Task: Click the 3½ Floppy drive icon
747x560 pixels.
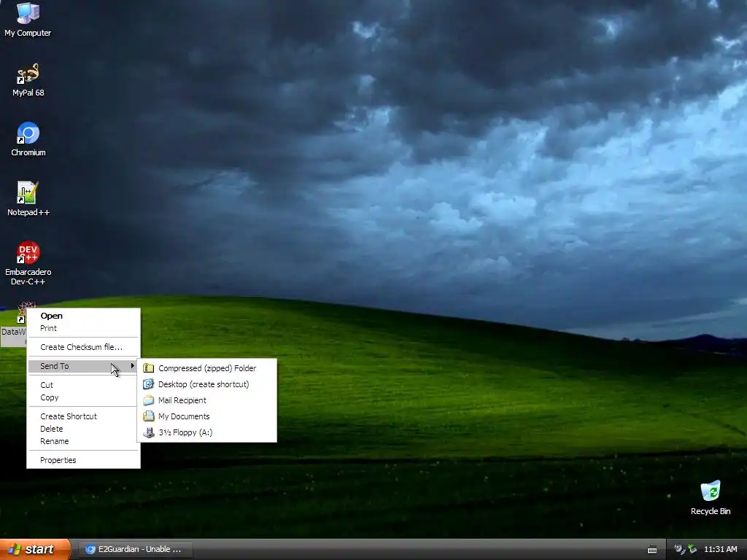Action: [x=149, y=432]
